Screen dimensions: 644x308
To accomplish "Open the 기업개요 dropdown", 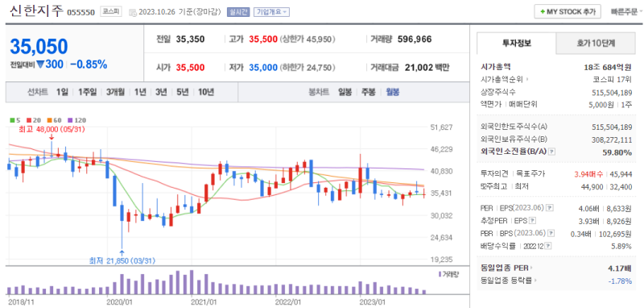I will point(271,12).
